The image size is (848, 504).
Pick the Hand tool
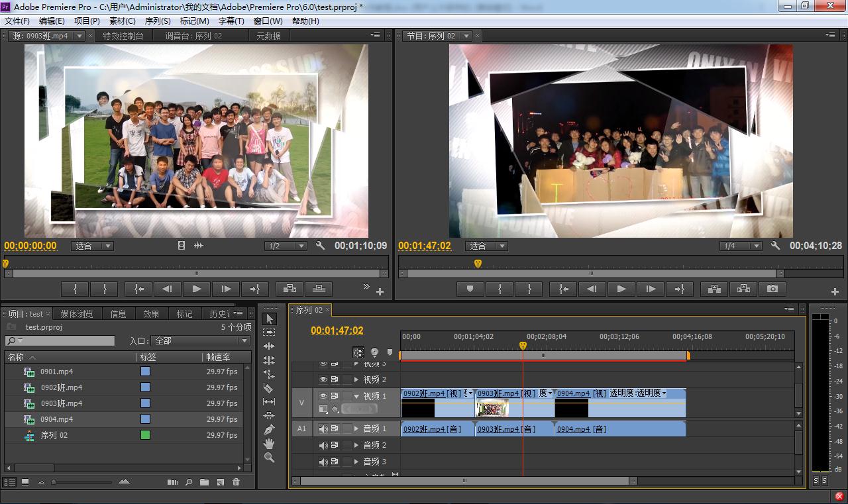click(x=269, y=444)
